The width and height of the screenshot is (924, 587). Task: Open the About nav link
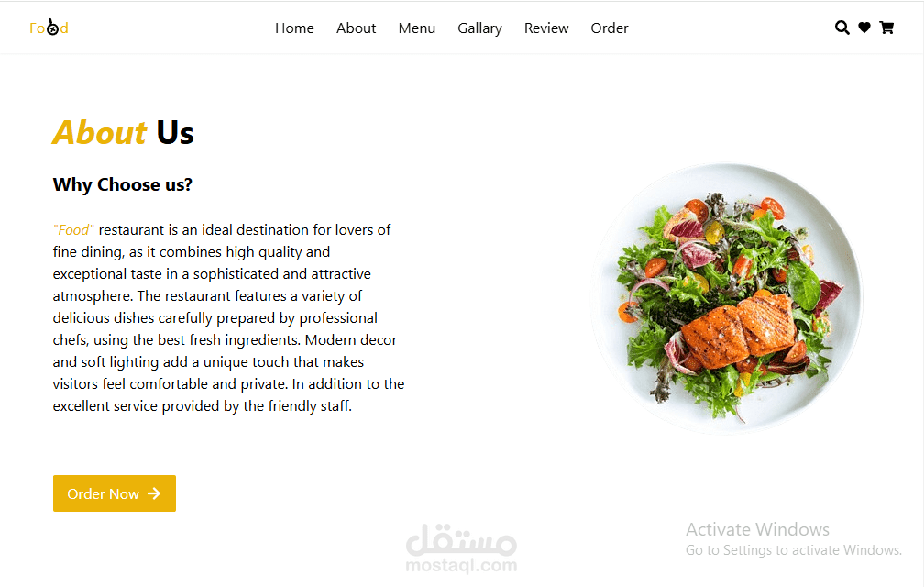[356, 28]
